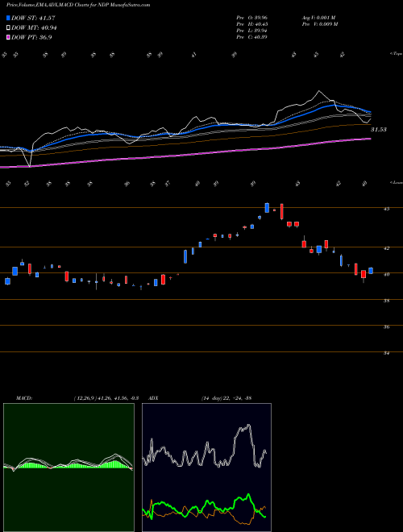Screen dimensions: 403x532
Task: Click the 'MACD:' panel heading
Action: click(x=23, y=398)
